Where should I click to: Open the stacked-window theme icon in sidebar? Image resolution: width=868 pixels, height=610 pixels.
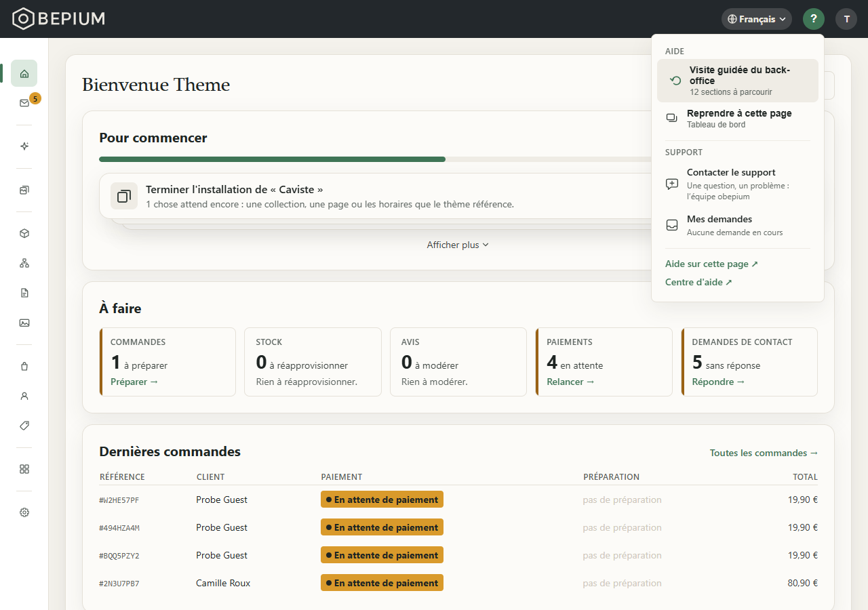[x=24, y=190]
